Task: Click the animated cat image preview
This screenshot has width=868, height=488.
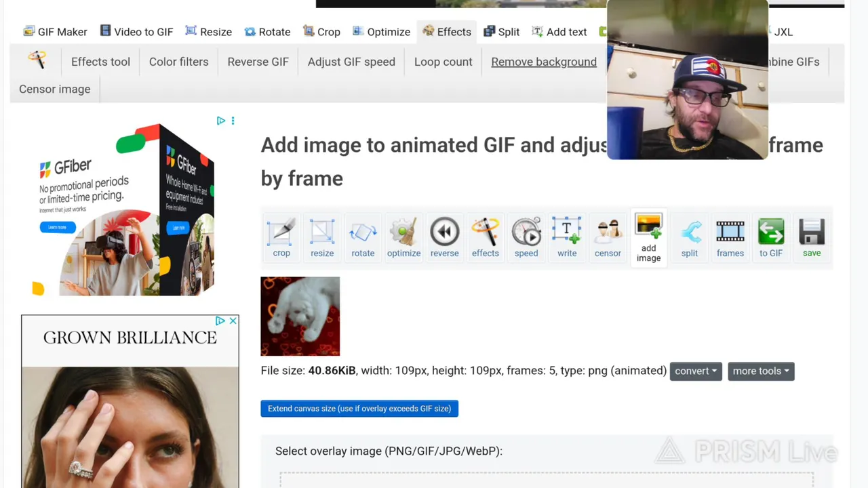Action: click(300, 317)
